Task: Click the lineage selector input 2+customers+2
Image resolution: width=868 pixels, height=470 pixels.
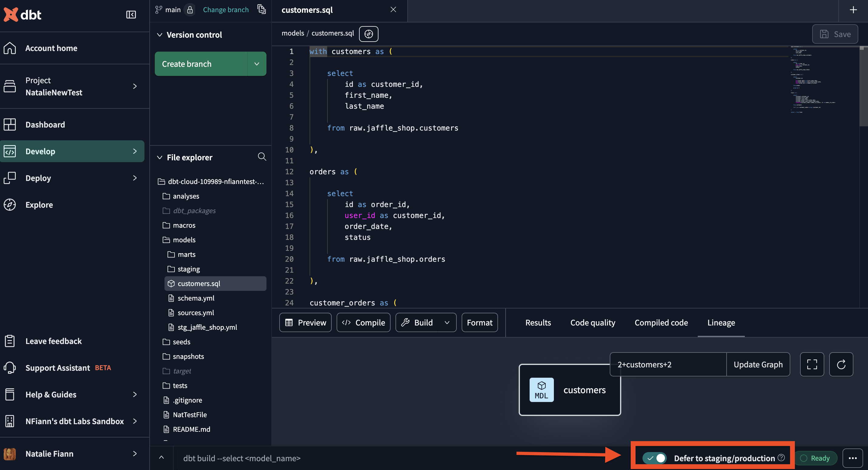Action: coord(668,364)
